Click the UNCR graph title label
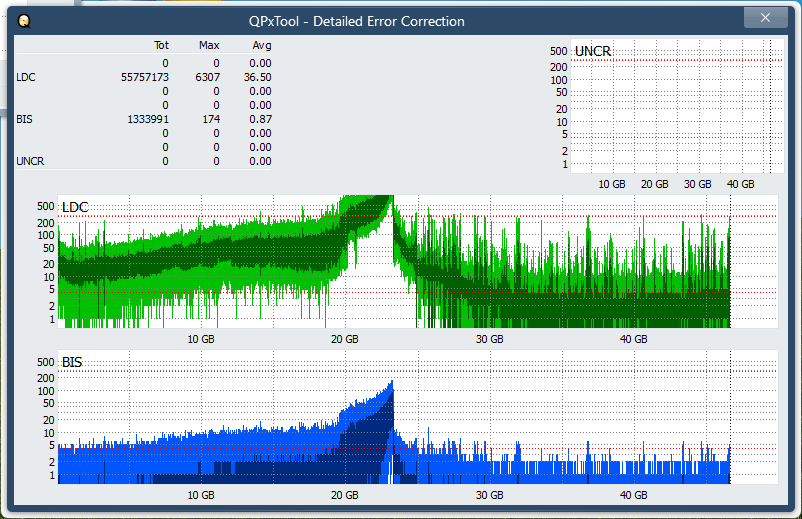This screenshot has height=519, width=802. coord(593,51)
